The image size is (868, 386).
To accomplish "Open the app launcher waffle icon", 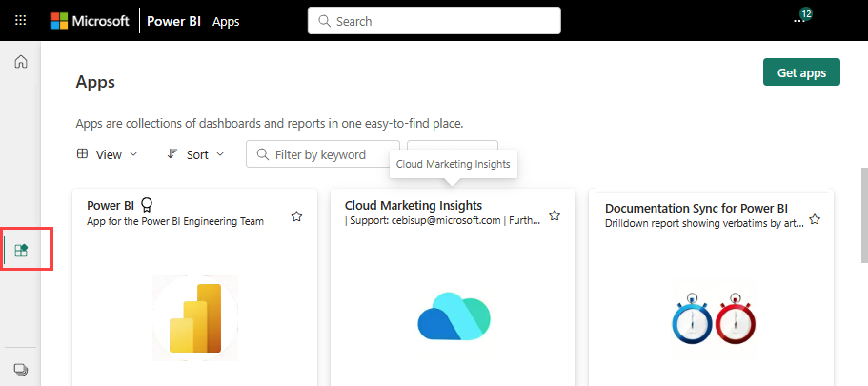I will point(21,20).
